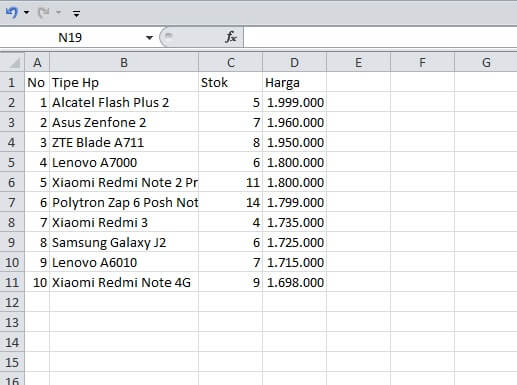Image resolution: width=517 pixels, height=385 pixels.
Task: Click inside the formula bar input
Action: coord(380,37)
